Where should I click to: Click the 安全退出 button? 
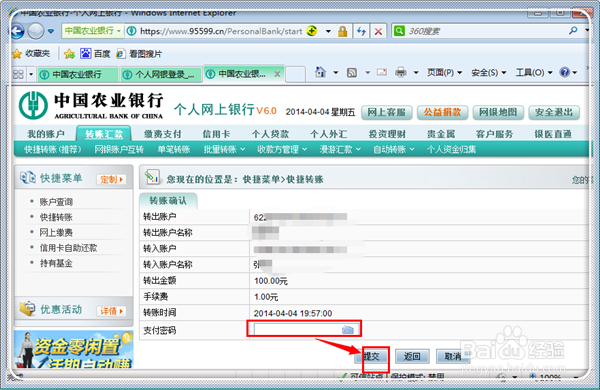554,112
